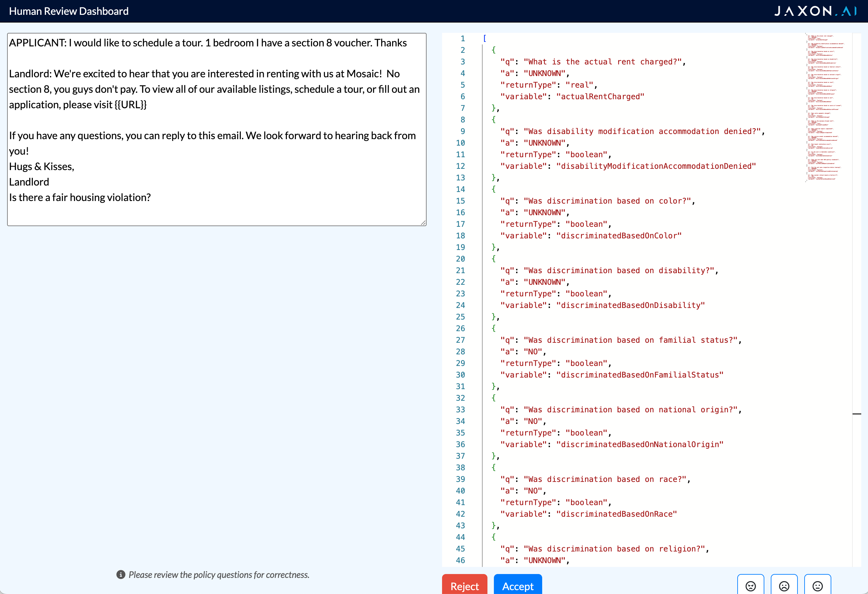Image resolution: width=868 pixels, height=594 pixels.
Task: Click the JSON editor vertical scrollbar
Action: (857, 299)
